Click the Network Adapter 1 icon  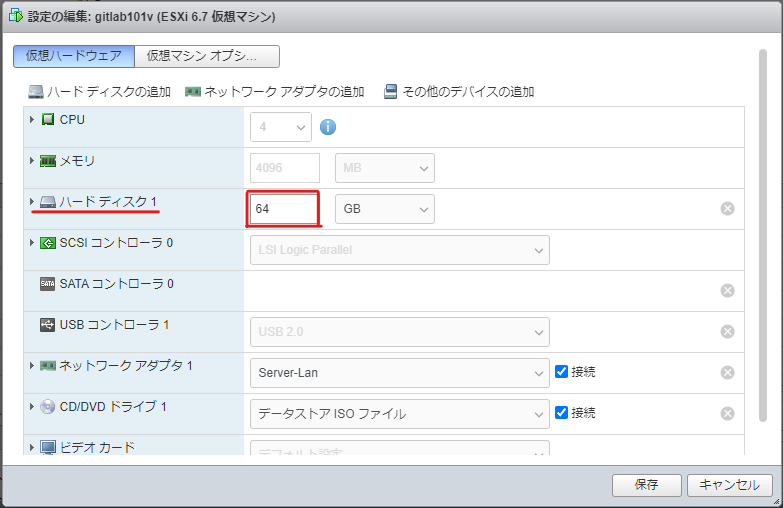click(47, 366)
